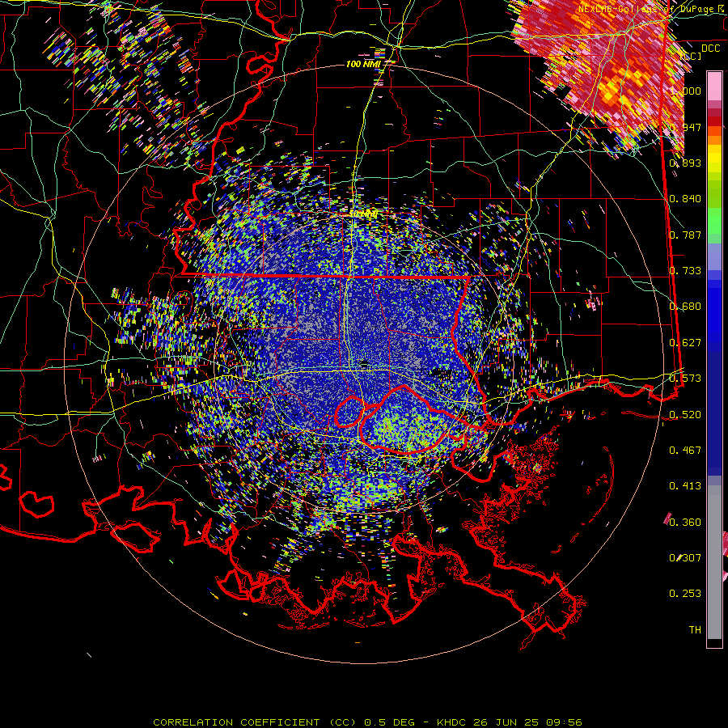
Task: Click the 0.733 legend value
Action: (685, 271)
